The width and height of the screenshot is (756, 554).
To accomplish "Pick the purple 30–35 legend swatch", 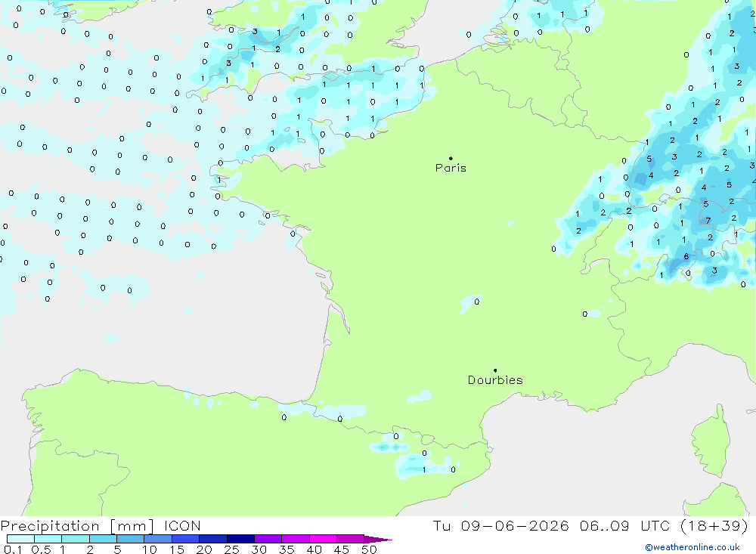I will (x=268, y=539).
